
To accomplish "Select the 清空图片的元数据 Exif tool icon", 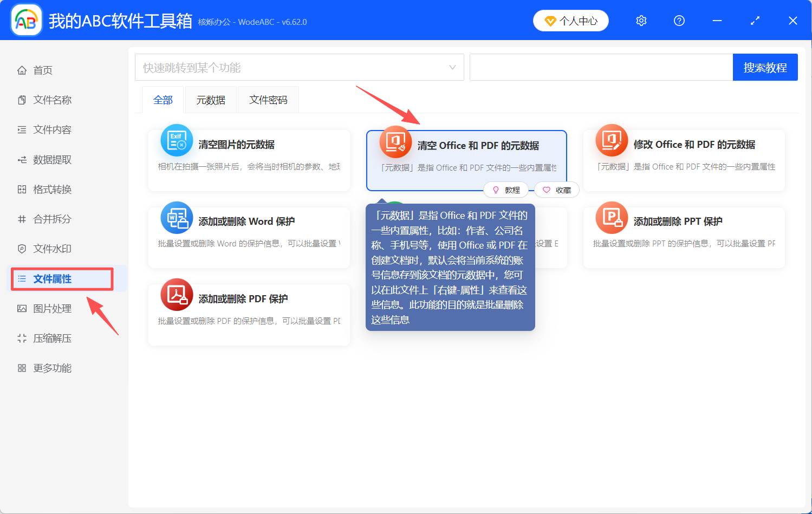I will click(x=177, y=141).
